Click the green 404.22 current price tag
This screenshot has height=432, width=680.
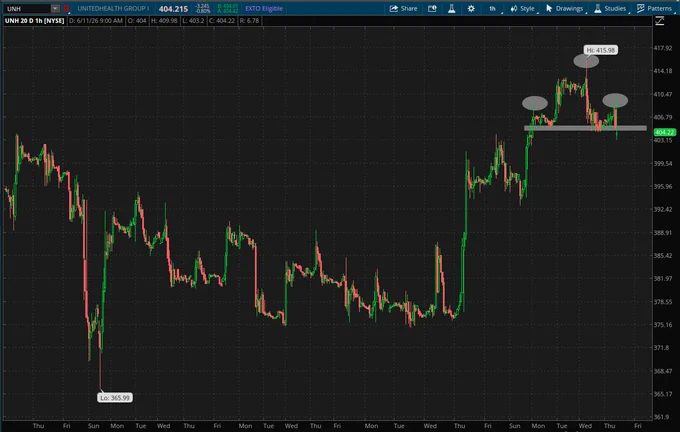tap(664, 132)
